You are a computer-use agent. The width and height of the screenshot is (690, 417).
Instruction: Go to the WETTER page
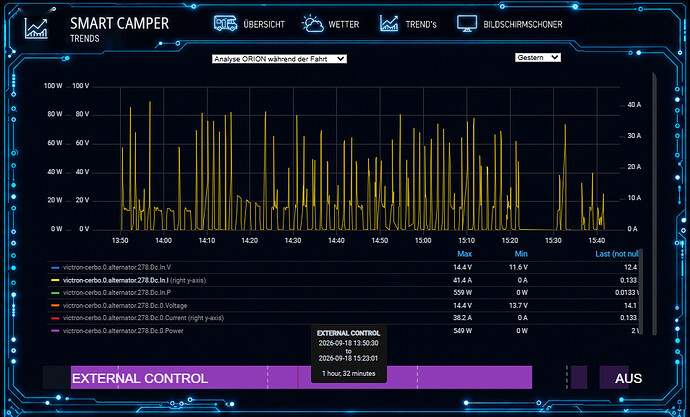(344, 24)
